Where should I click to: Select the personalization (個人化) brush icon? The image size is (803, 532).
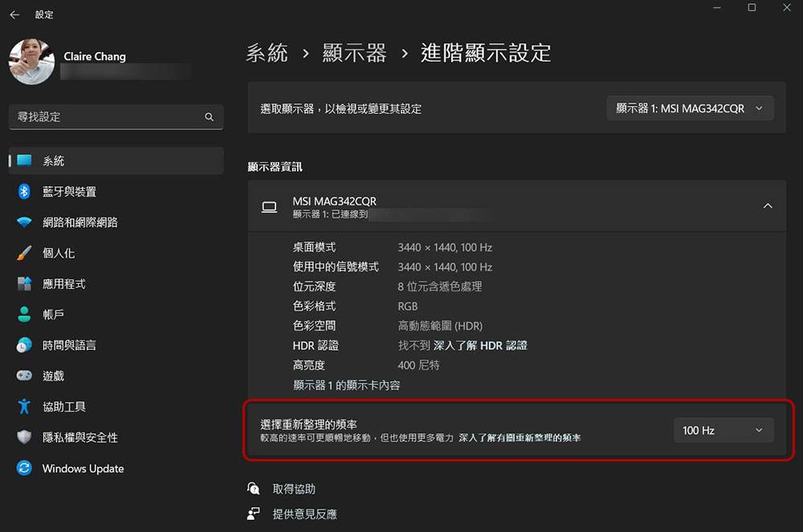[x=25, y=254]
